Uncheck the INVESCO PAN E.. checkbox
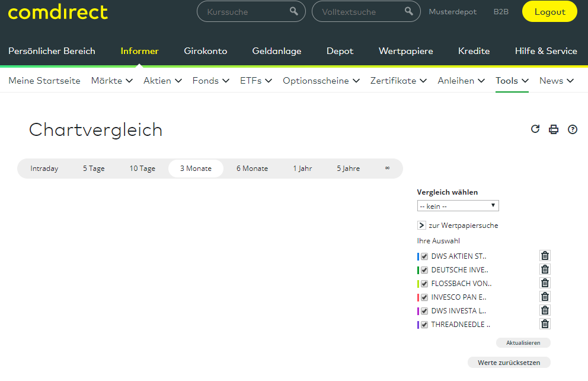This screenshot has width=588, height=381. click(424, 297)
